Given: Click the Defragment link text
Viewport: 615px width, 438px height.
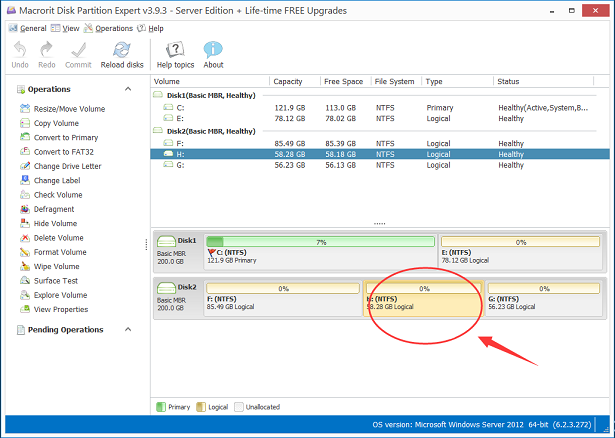Looking at the screenshot, I should point(54,209).
